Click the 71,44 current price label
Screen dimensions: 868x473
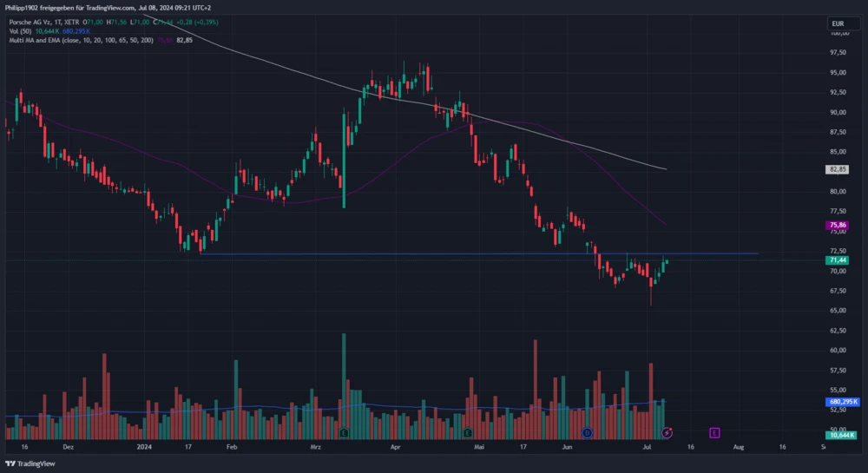click(x=838, y=259)
